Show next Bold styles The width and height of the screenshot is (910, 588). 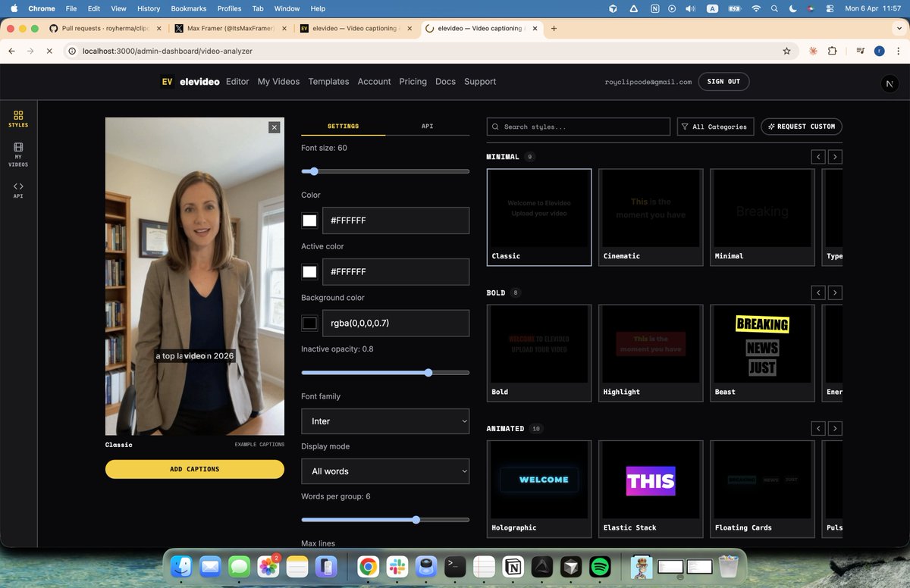[x=835, y=292]
